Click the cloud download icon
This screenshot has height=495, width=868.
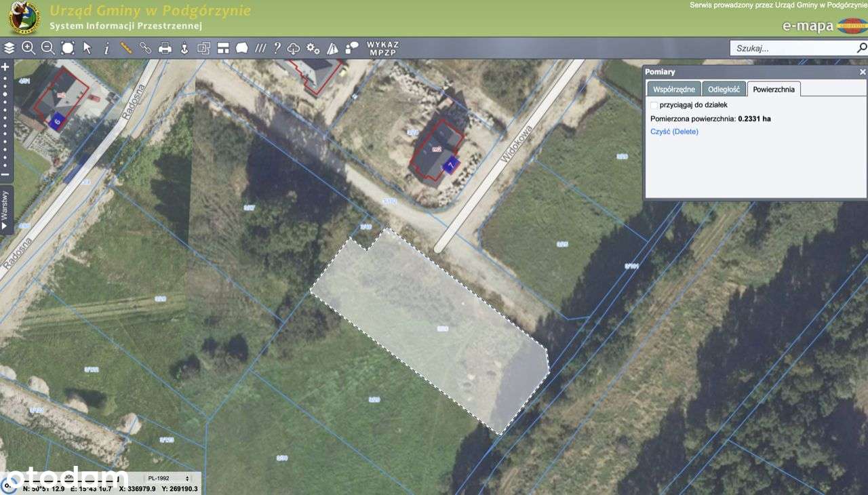tap(294, 48)
